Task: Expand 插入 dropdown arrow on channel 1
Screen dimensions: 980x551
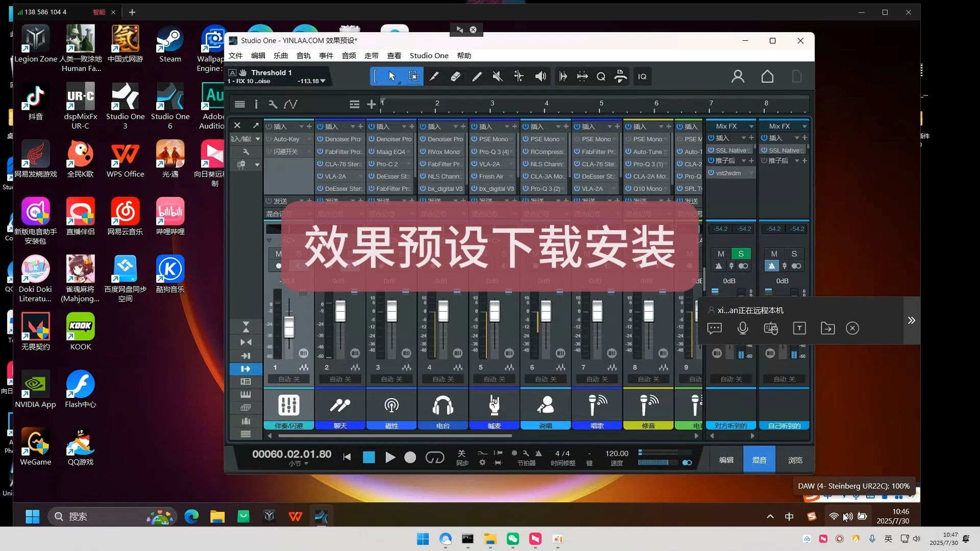Action: [301, 127]
